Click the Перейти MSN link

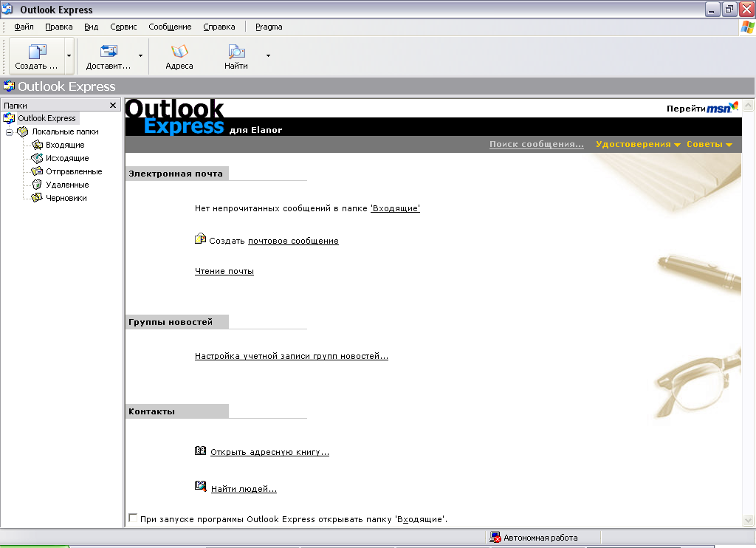[702, 108]
